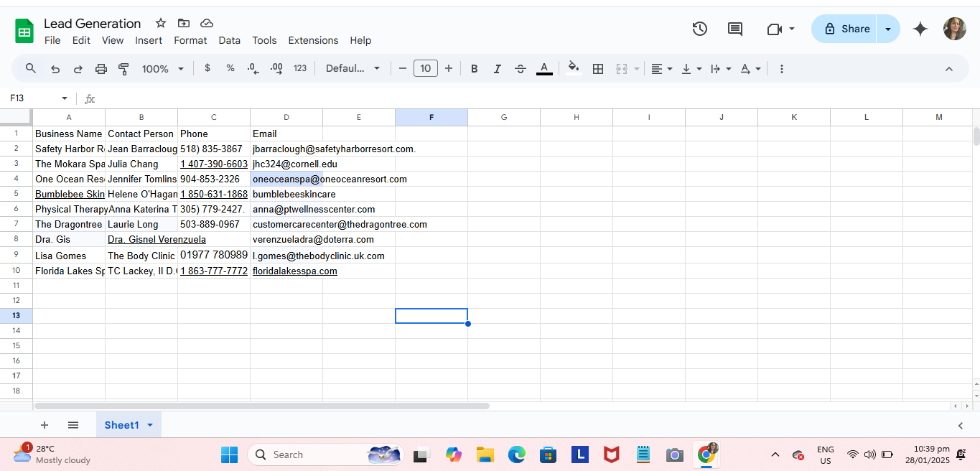Insert borders grid icon
The height and width of the screenshot is (471, 980).
597,69
